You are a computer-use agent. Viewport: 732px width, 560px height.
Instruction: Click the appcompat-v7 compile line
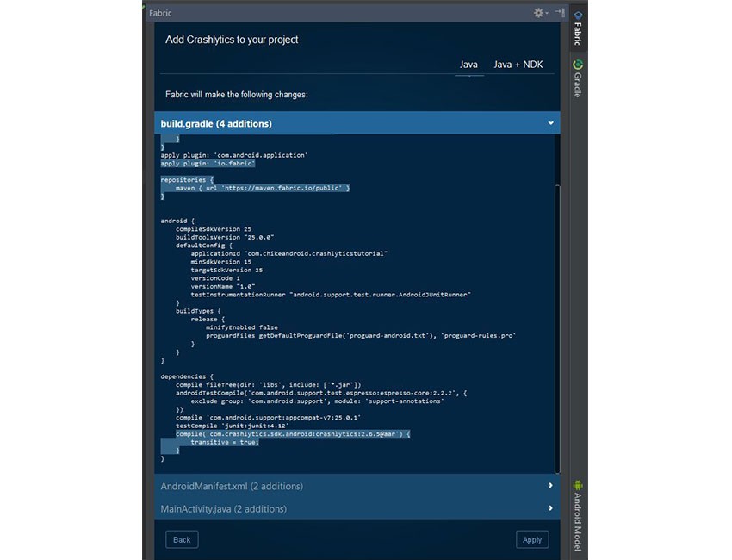(x=268, y=418)
